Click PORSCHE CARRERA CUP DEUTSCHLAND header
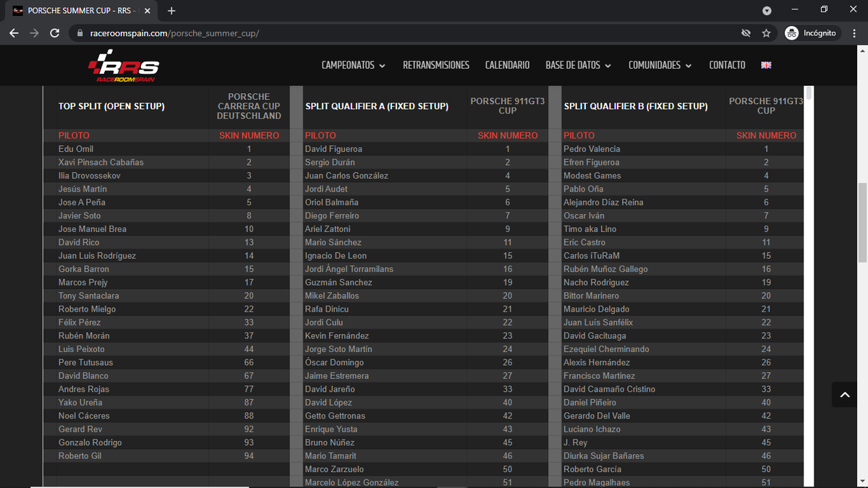Viewport: 868px width, 488px height. click(x=249, y=106)
